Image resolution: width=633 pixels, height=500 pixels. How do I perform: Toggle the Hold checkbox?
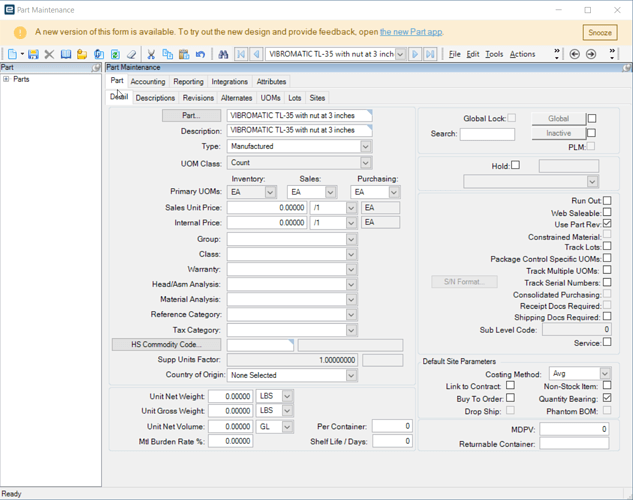coord(516,165)
